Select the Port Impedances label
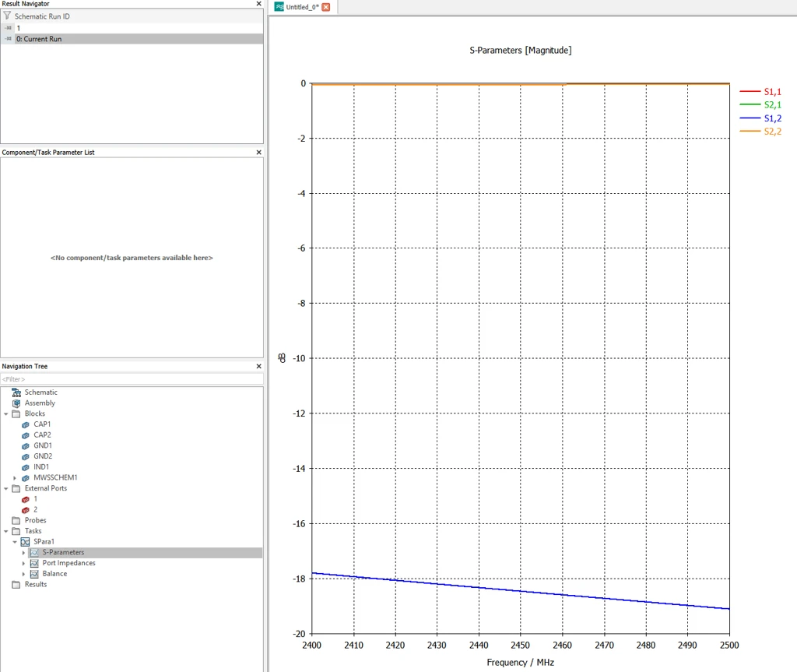The height and width of the screenshot is (672, 797). [x=68, y=563]
